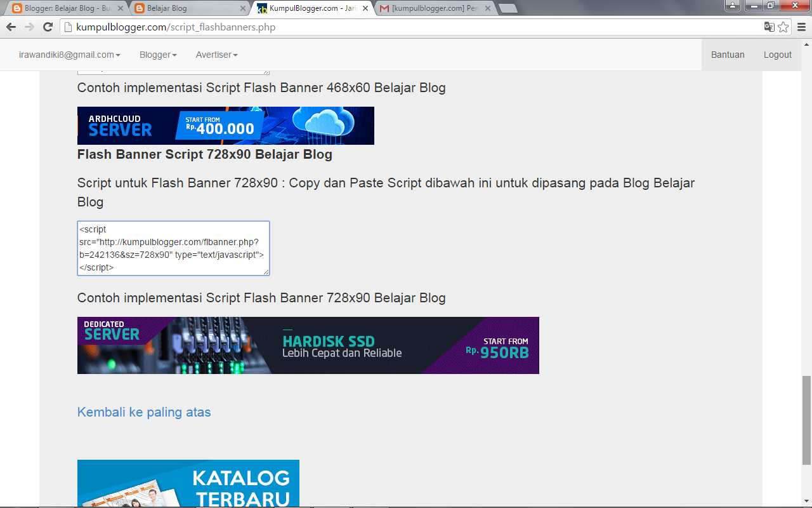
Task: Go back with the browser back arrow
Action: (x=11, y=27)
